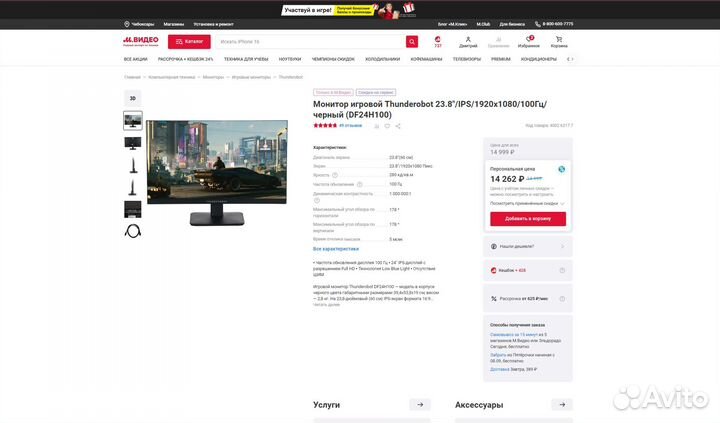Screen dimensions: 720x423
Task: Open the 3D view button
Action: [133, 98]
